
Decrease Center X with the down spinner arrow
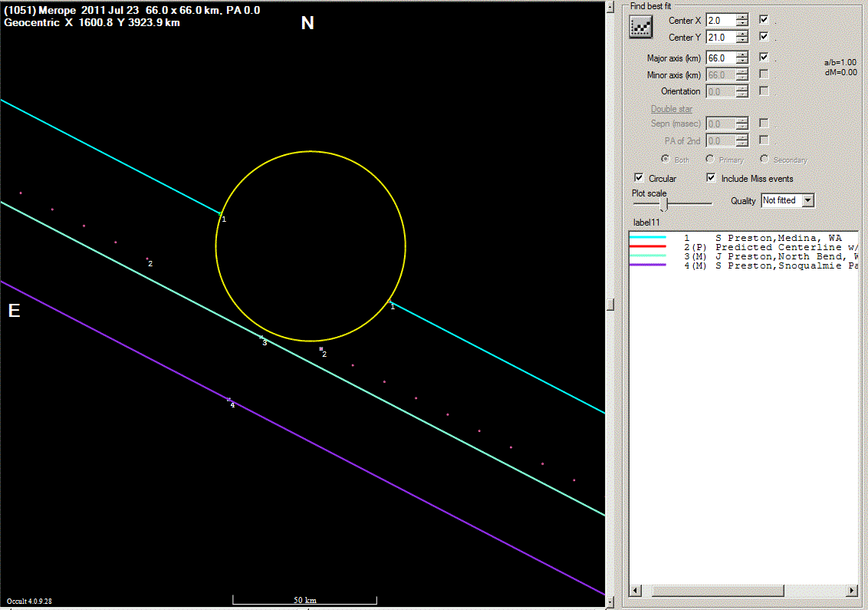click(x=741, y=24)
